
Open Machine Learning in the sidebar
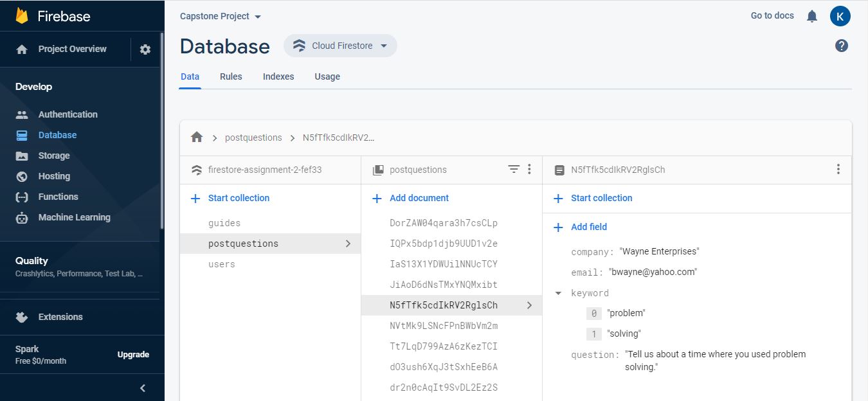pos(75,217)
